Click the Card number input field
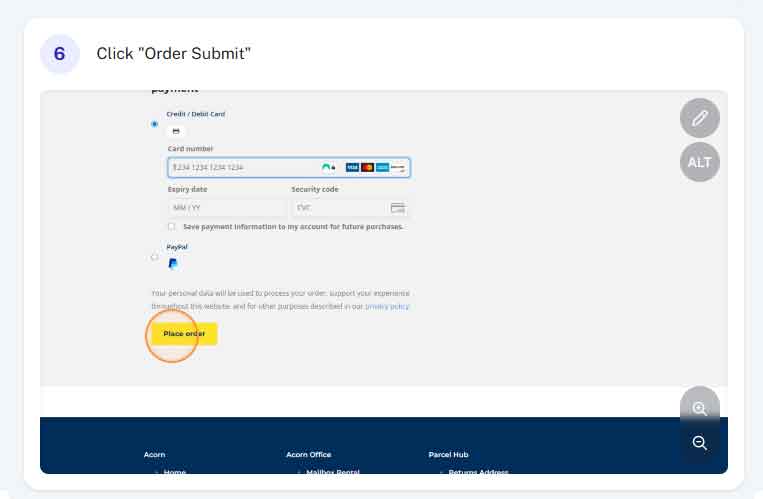 [289, 167]
